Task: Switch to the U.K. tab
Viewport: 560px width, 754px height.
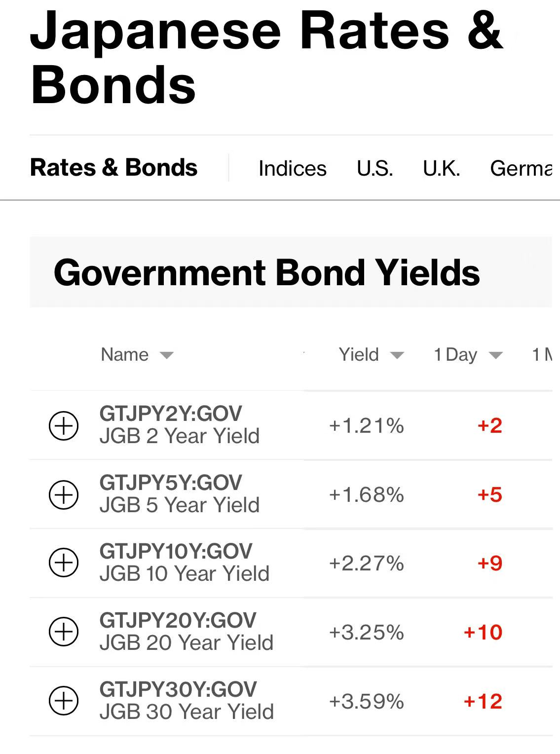Action: (441, 169)
